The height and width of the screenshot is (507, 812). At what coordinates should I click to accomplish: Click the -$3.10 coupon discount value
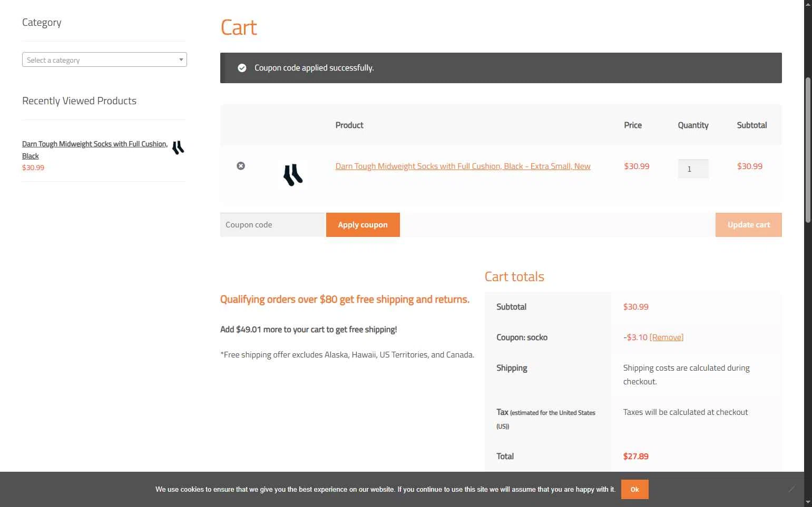(x=635, y=337)
